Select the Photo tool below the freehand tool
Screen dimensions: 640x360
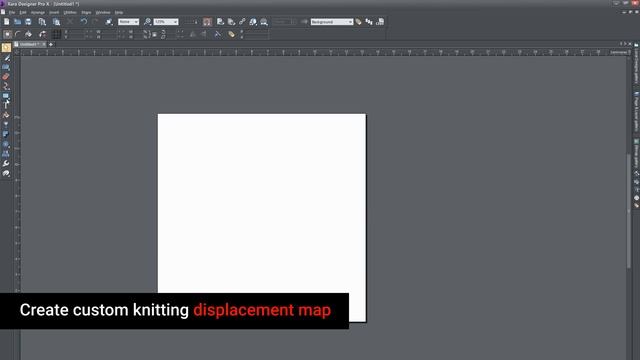coord(6,67)
